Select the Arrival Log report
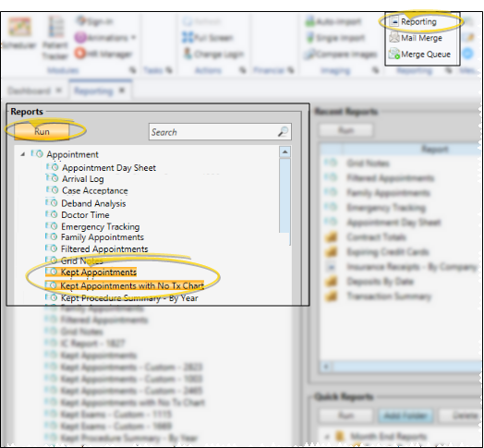Viewport: 484px width, 448px height. click(x=83, y=179)
